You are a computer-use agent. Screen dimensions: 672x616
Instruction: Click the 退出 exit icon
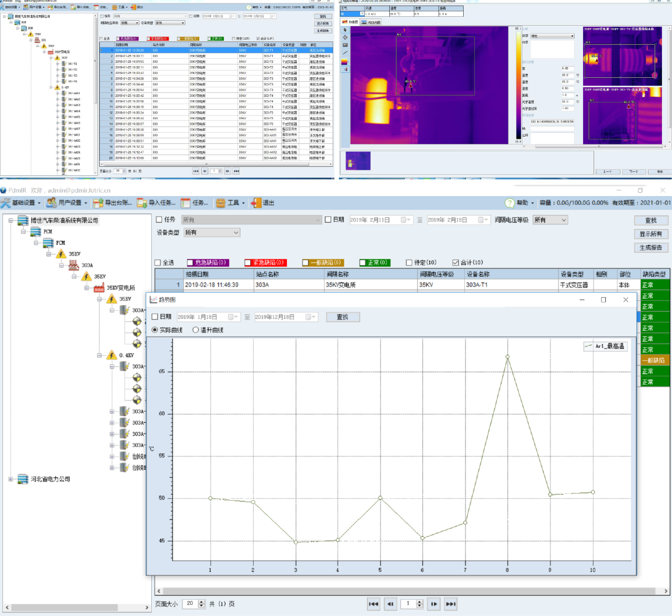point(256,203)
